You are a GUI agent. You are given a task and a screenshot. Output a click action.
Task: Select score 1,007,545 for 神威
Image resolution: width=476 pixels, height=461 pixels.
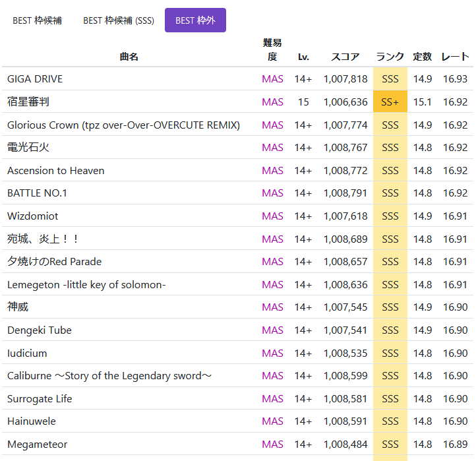point(345,307)
